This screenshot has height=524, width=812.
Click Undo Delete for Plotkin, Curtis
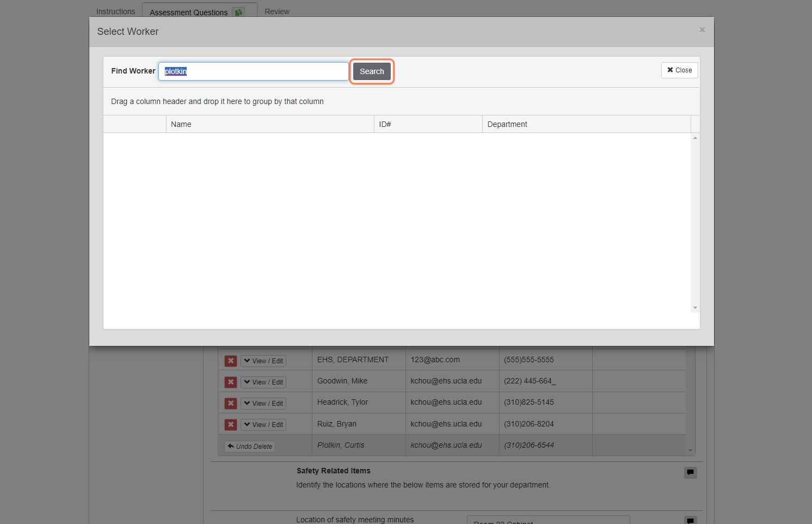[250, 446]
